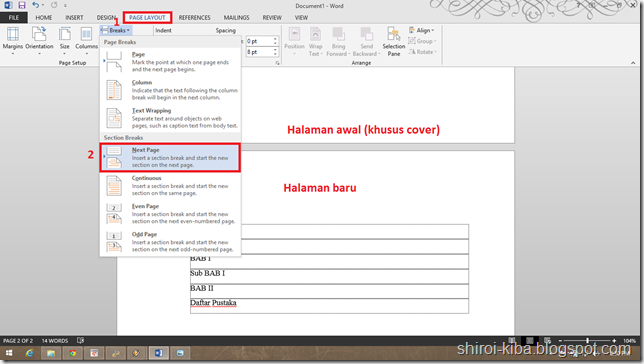Open the paper Size options
Viewport: 644px width, 364px height.
pyautogui.click(x=64, y=41)
